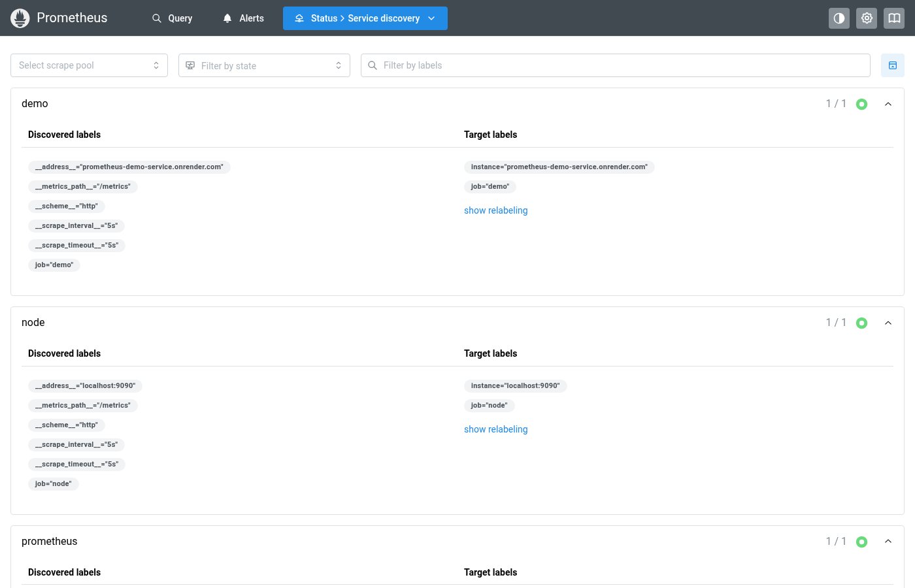Click the state filter monitor icon
This screenshot has height=588, width=915.
pyautogui.click(x=190, y=65)
